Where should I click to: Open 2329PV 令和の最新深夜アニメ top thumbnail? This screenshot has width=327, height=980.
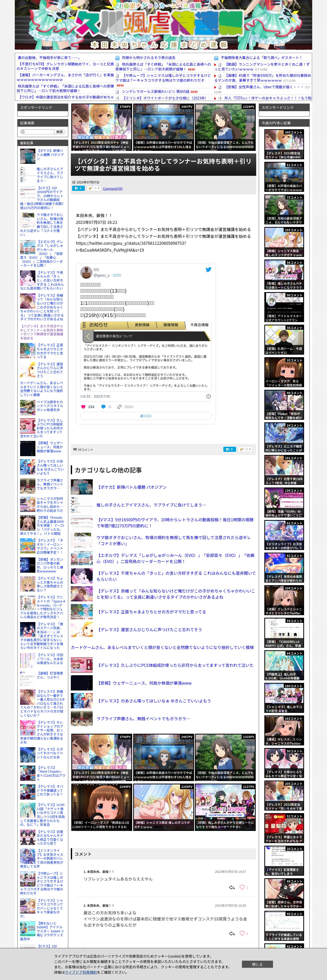[x=225, y=127]
